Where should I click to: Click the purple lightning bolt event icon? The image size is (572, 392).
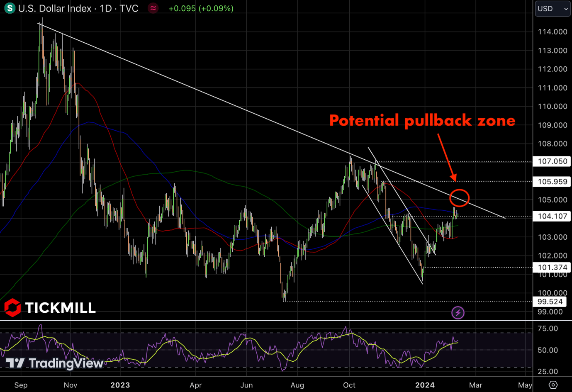458,313
